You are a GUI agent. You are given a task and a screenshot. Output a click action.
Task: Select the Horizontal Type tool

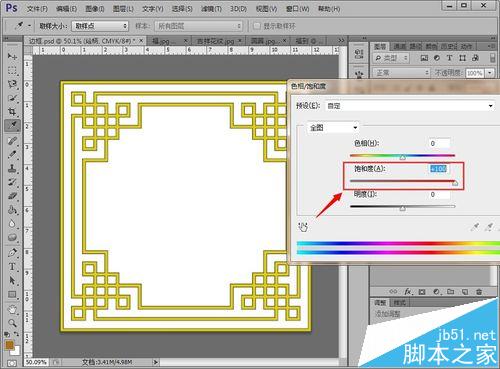(x=12, y=267)
